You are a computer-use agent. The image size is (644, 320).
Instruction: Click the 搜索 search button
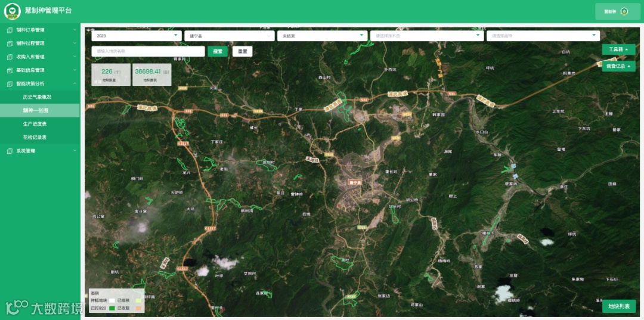(x=218, y=51)
